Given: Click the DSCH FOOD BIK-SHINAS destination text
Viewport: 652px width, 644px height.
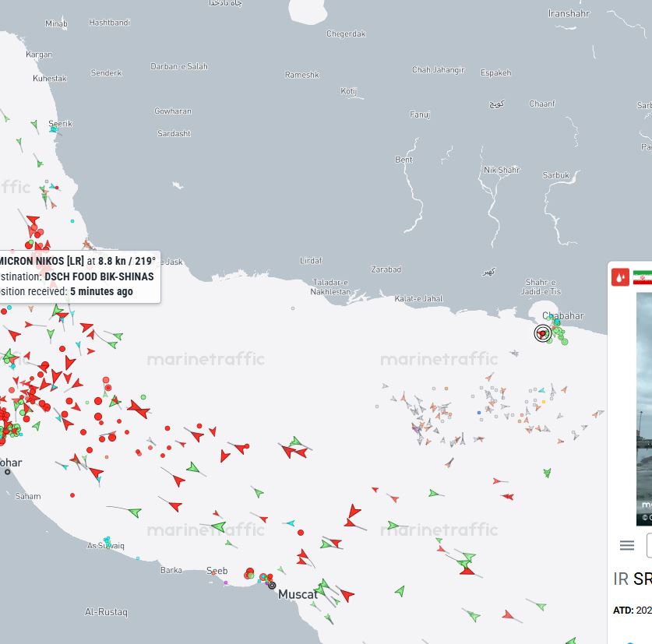Looking at the screenshot, I should (x=99, y=276).
